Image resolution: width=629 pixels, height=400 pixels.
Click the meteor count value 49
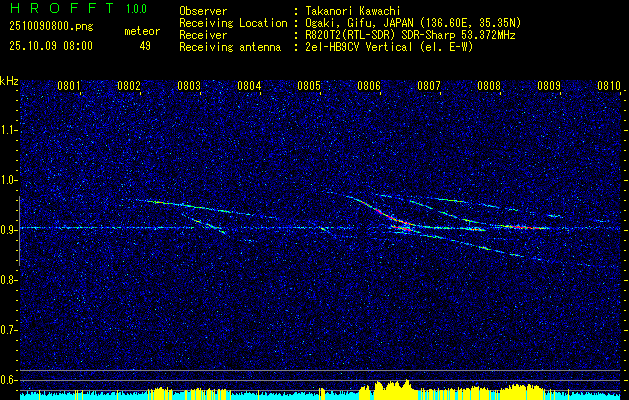(145, 46)
